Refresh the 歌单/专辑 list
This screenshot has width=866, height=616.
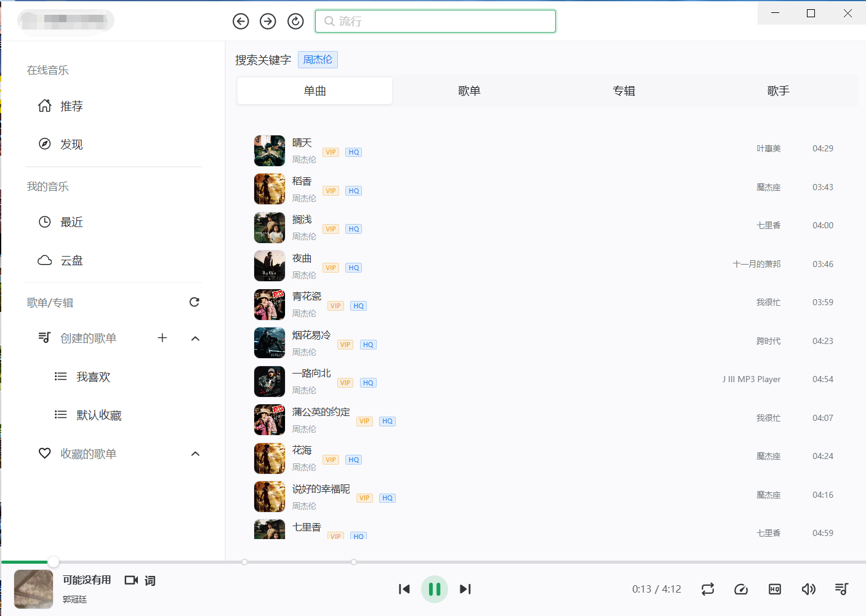pos(194,302)
